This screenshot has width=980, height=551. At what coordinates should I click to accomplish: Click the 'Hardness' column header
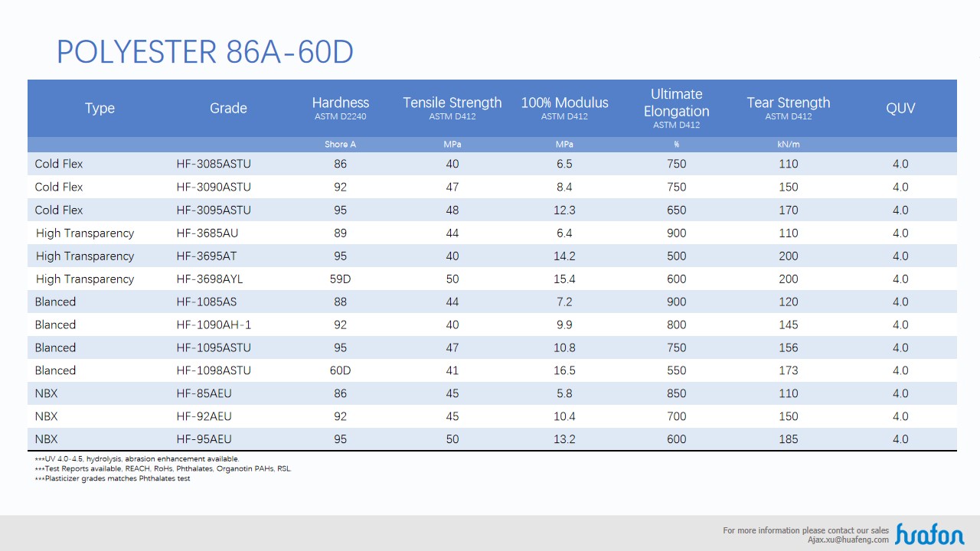(340, 103)
